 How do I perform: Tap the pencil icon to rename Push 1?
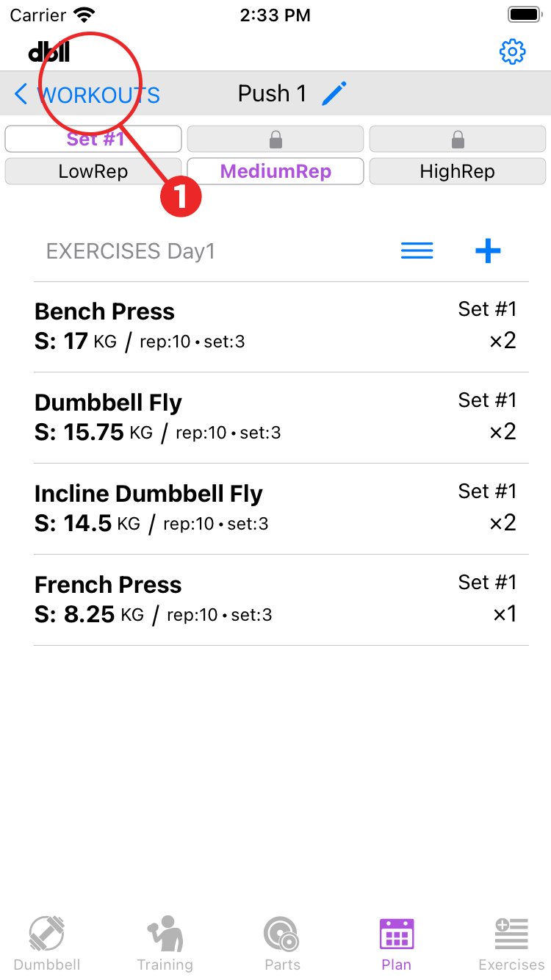pos(334,94)
